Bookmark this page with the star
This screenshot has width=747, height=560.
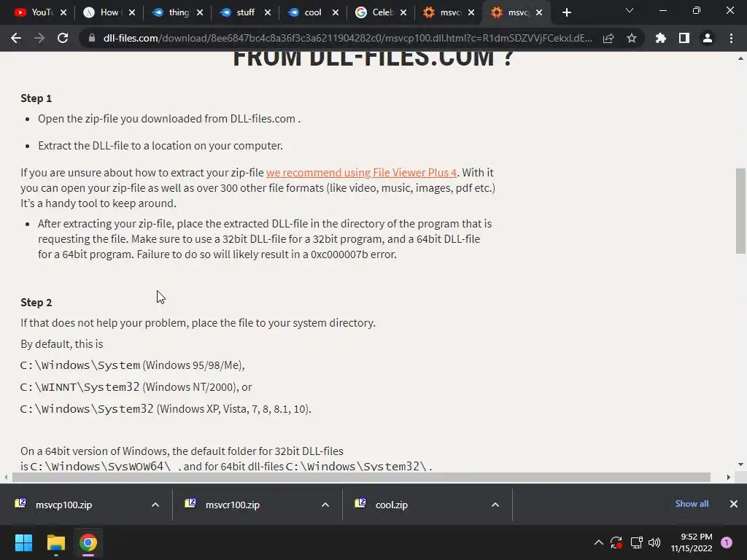click(x=632, y=38)
